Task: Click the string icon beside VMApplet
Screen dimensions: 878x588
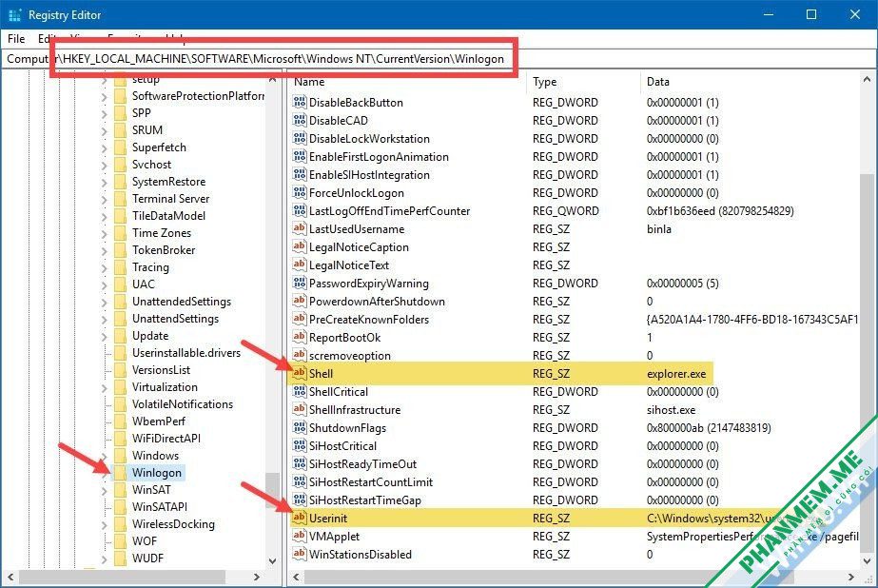Action: (300, 536)
